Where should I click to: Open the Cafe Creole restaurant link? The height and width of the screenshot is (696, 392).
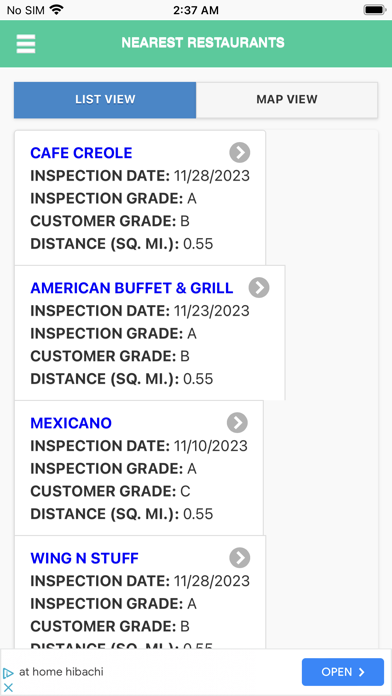(x=81, y=153)
